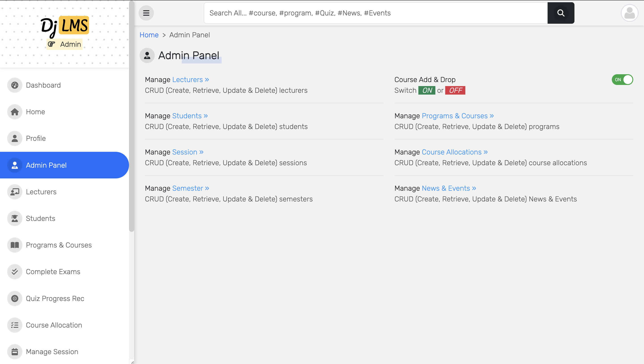This screenshot has width=644, height=364.
Task: Click the Students graduate icon
Action: coord(15,218)
